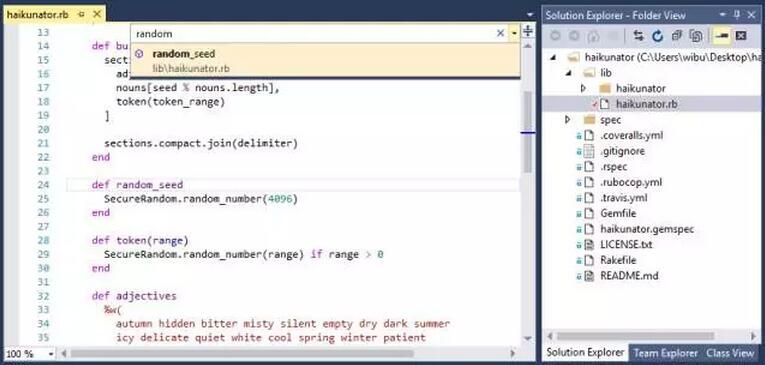Select the random_seed search result
Screen dimensions: 765x365
point(325,61)
